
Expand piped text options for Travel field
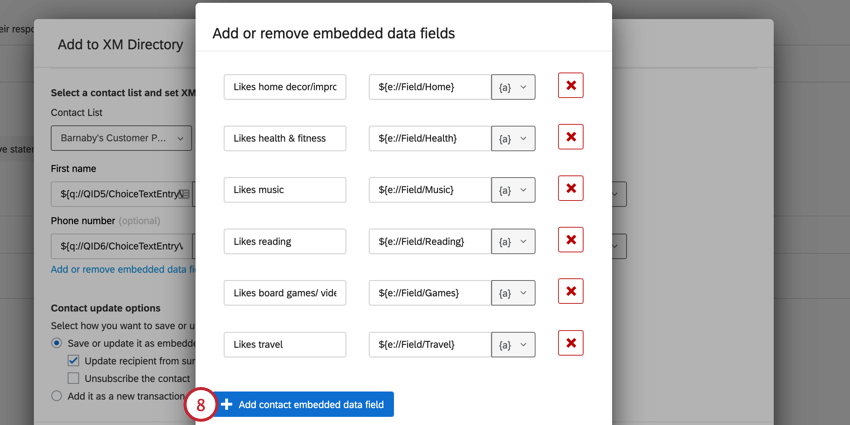(513, 345)
